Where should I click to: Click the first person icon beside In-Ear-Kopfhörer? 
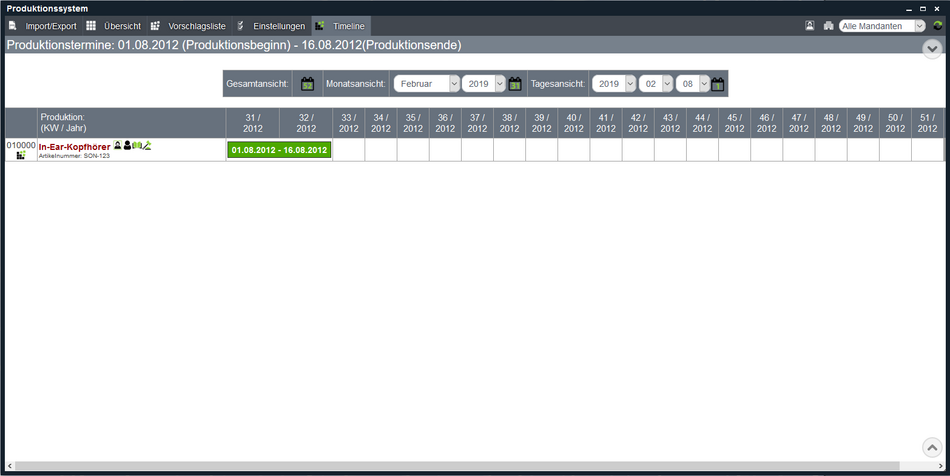[x=118, y=146]
